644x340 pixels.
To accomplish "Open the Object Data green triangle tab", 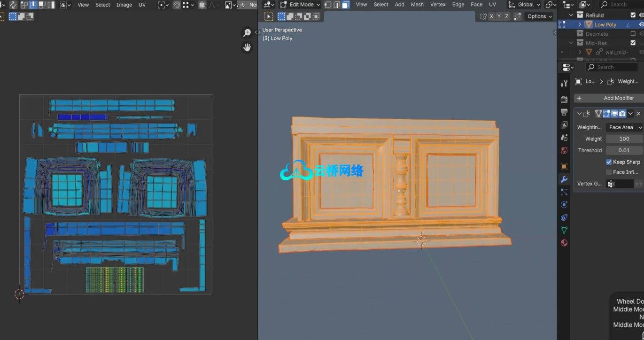I will click(x=564, y=230).
